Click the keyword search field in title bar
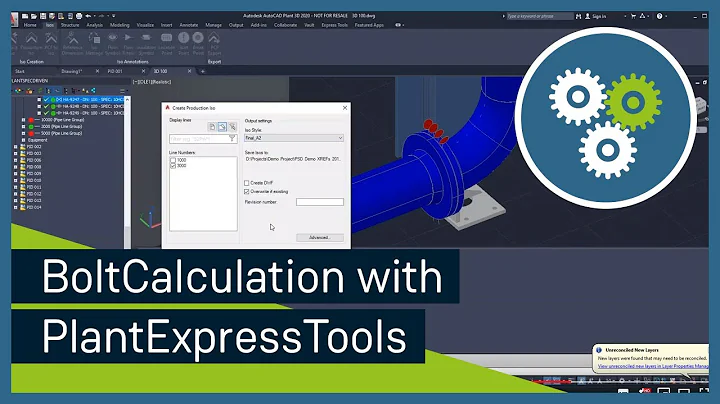This screenshot has height=404, width=720. tap(540, 16)
